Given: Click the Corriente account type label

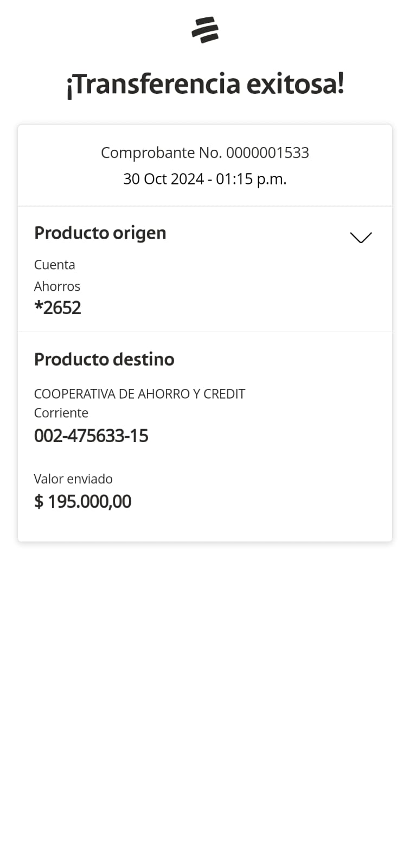Looking at the screenshot, I should 61,413.
